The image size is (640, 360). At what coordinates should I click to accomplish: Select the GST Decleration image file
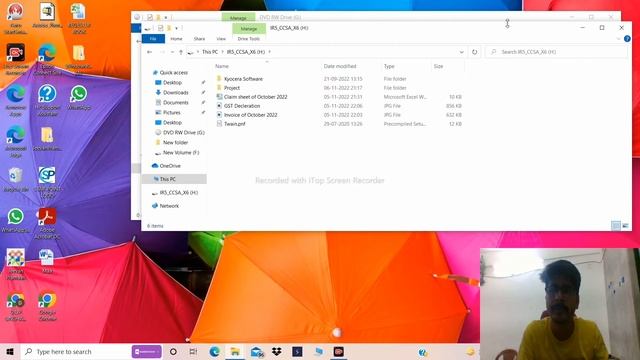click(x=242, y=106)
